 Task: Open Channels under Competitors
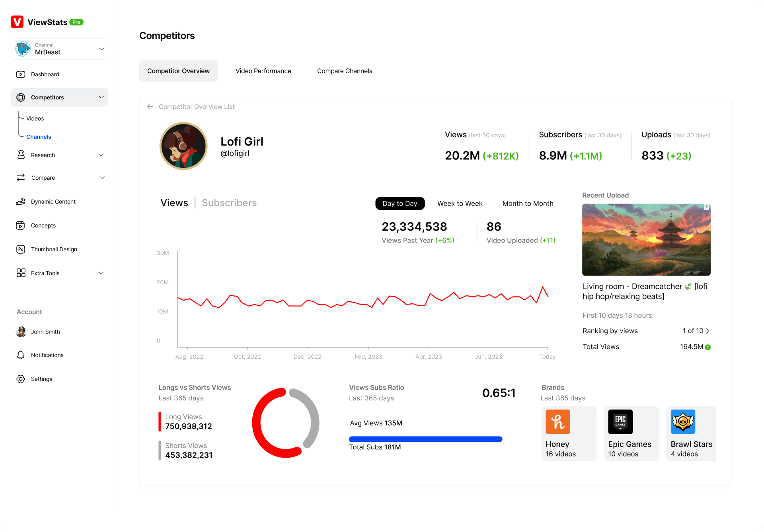(x=39, y=137)
